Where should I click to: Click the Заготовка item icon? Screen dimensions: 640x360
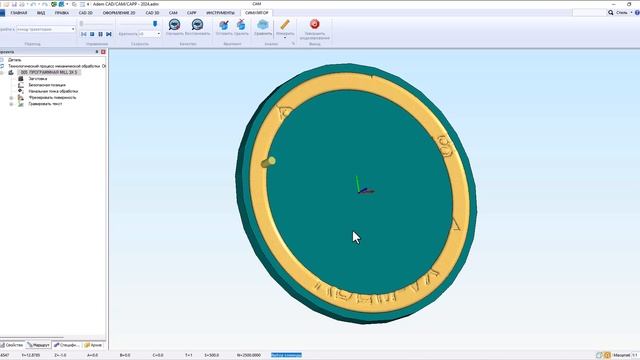click(x=21, y=79)
